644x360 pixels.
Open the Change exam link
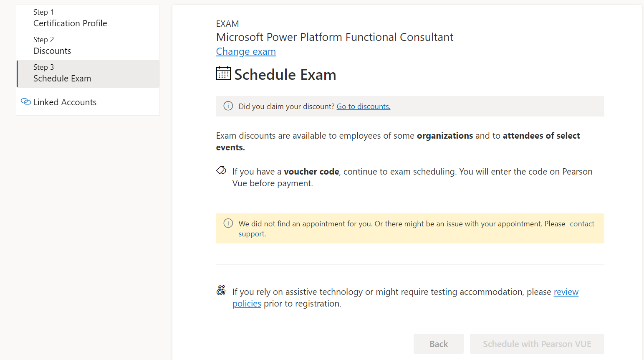click(246, 51)
